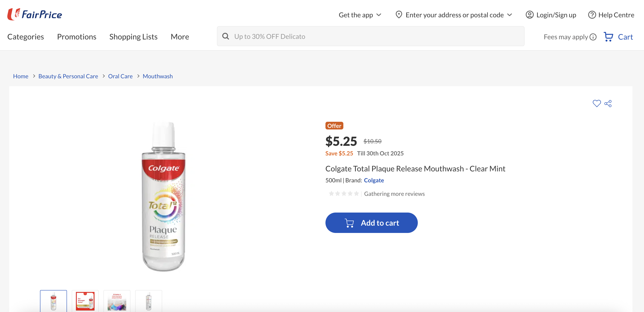
Task: Click the FairPrice logo
Action: coord(35,14)
